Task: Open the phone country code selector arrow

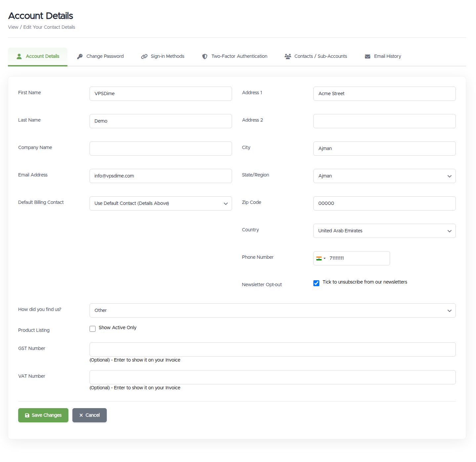Action: coord(325,258)
